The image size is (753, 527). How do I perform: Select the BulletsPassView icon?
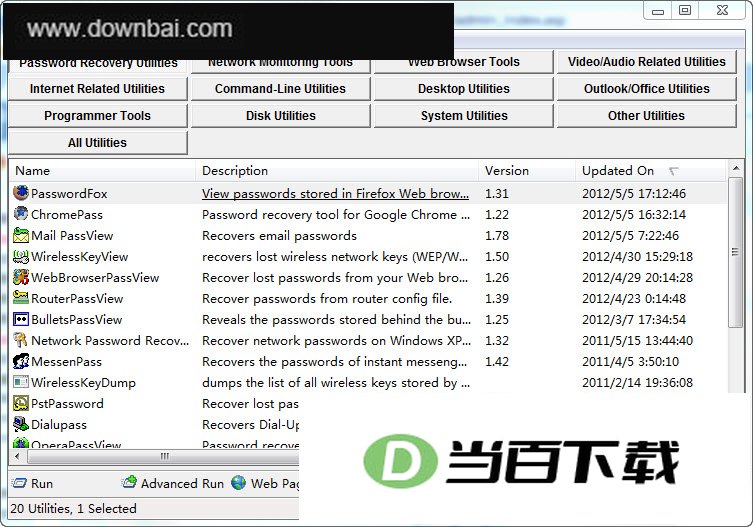coord(21,319)
